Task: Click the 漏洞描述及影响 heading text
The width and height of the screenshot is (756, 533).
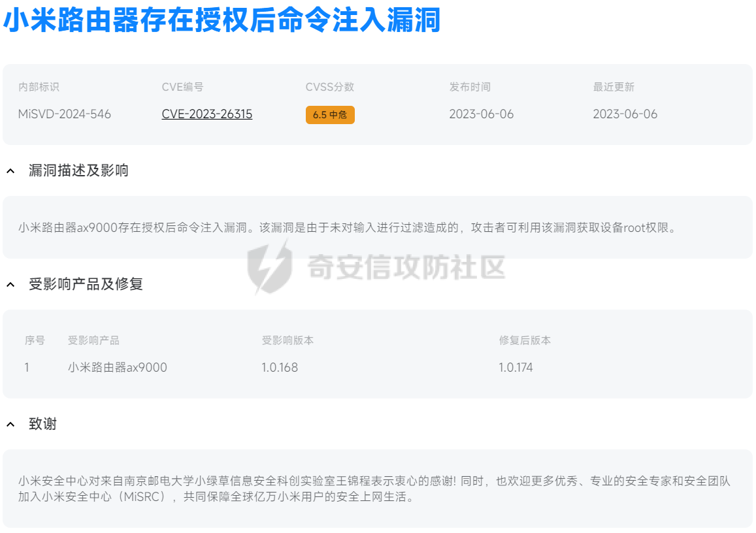Action: (x=78, y=171)
